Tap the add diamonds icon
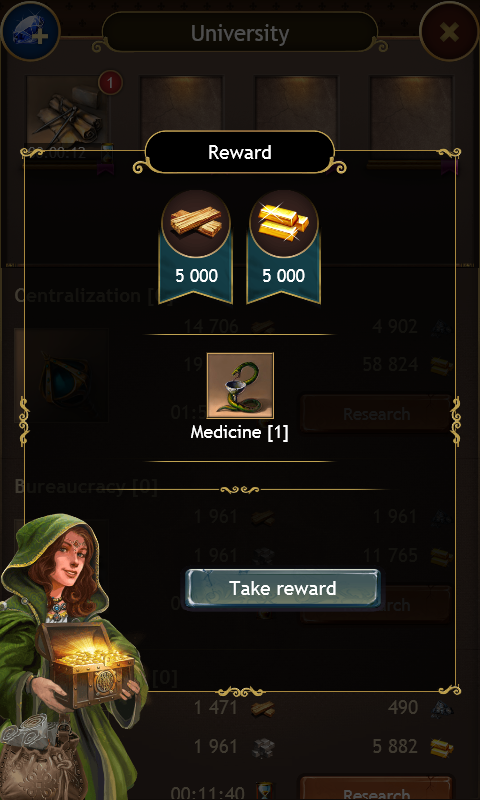Image resolution: width=480 pixels, height=800 pixels. coord(30,30)
